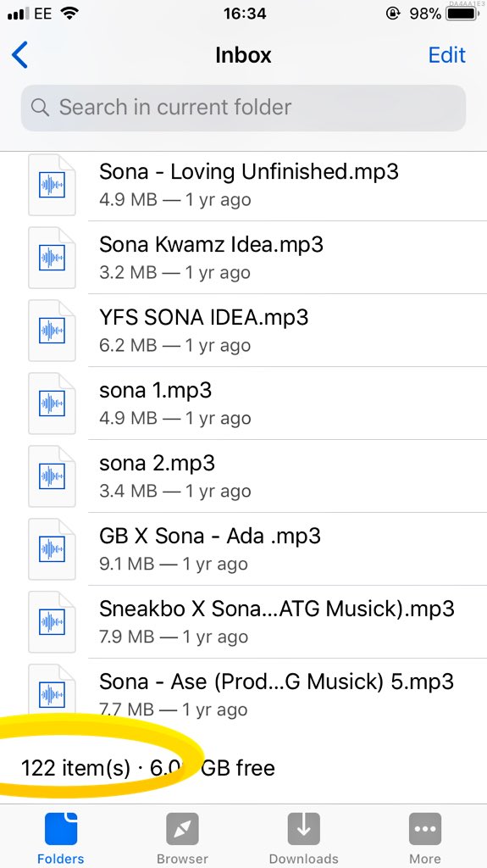Switch to the Browser tab
This screenshot has width=487, height=868.
point(183,837)
